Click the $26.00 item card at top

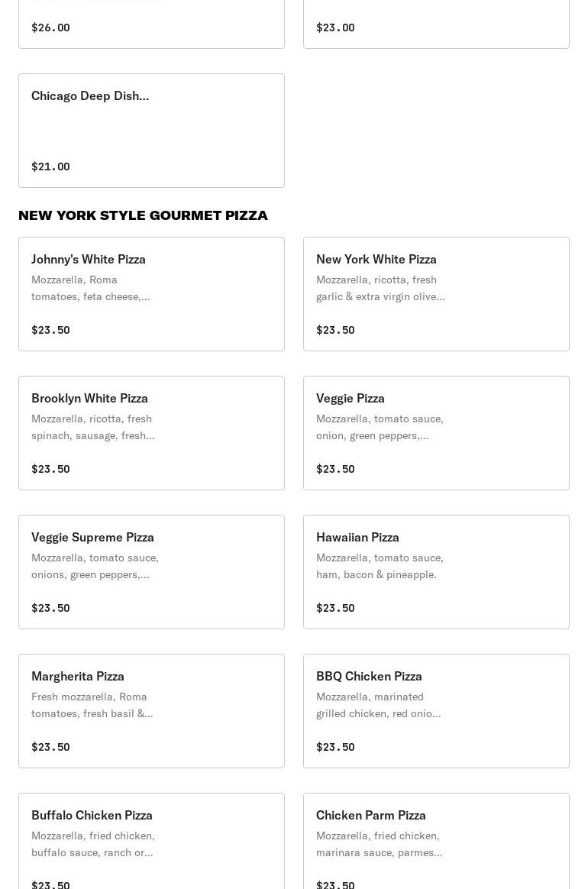(x=151, y=24)
